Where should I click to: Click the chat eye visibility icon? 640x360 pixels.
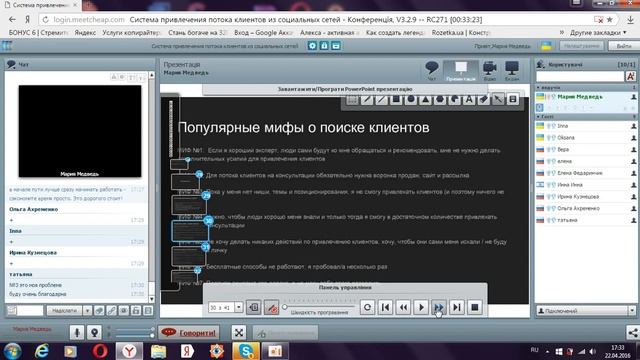pyautogui.click(x=124, y=311)
